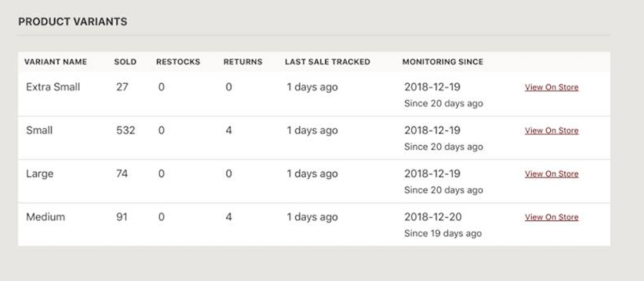Click the Last Sale Tracked column header

point(327,62)
